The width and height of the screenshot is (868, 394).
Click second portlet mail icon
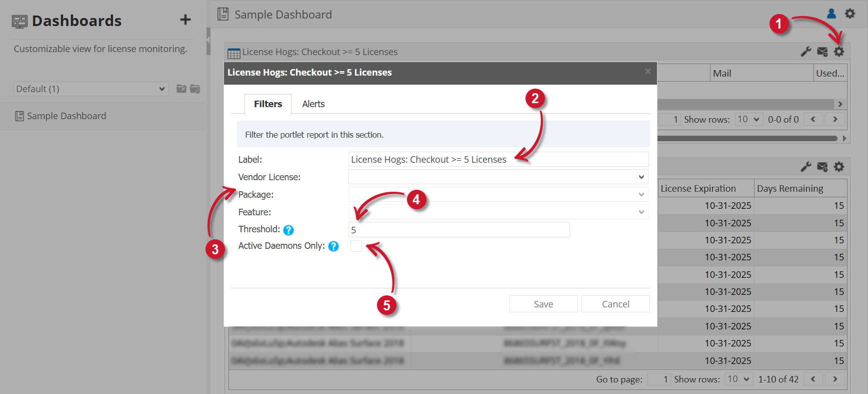[822, 167]
